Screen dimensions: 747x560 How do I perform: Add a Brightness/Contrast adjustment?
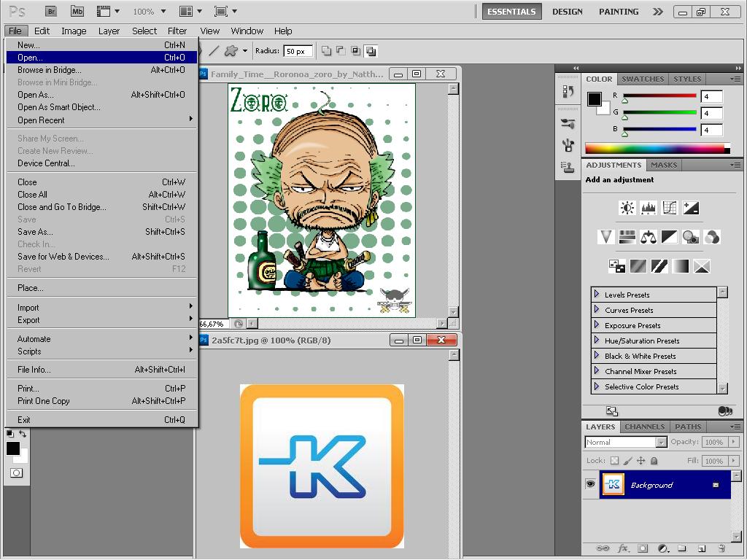(627, 208)
